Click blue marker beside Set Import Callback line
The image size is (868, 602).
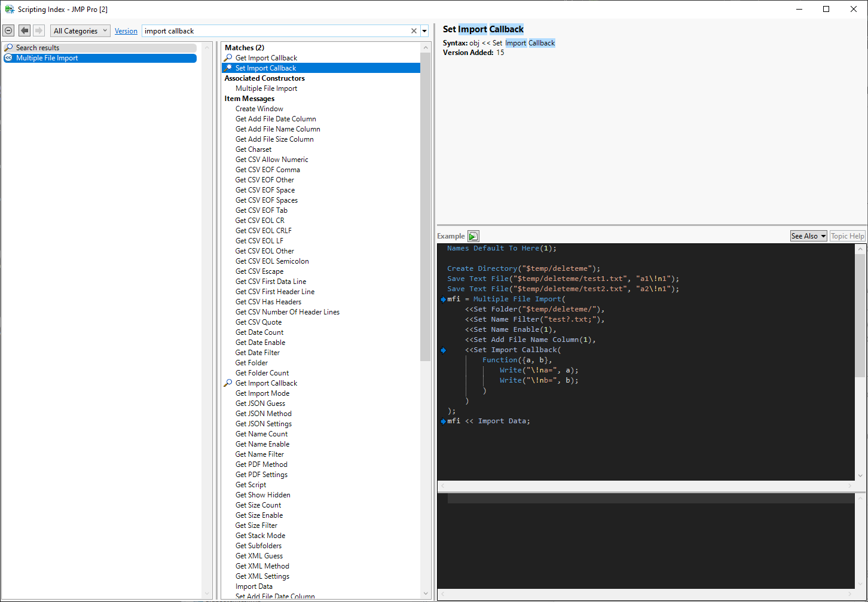pyautogui.click(x=443, y=350)
